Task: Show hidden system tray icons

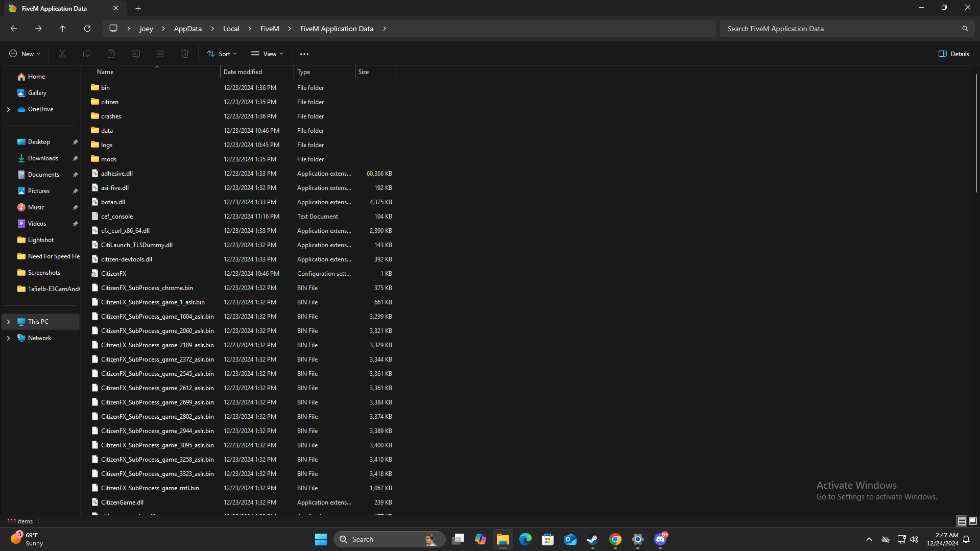Action: [x=869, y=539]
